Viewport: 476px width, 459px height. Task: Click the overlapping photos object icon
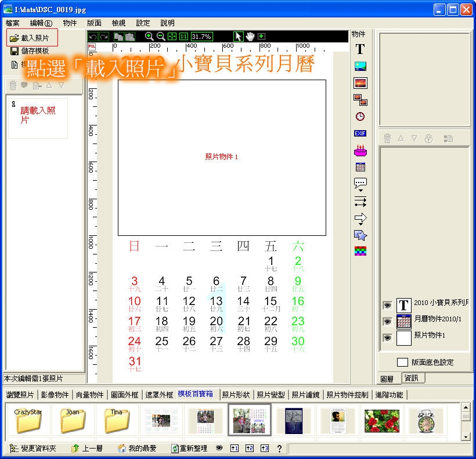tap(360, 100)
